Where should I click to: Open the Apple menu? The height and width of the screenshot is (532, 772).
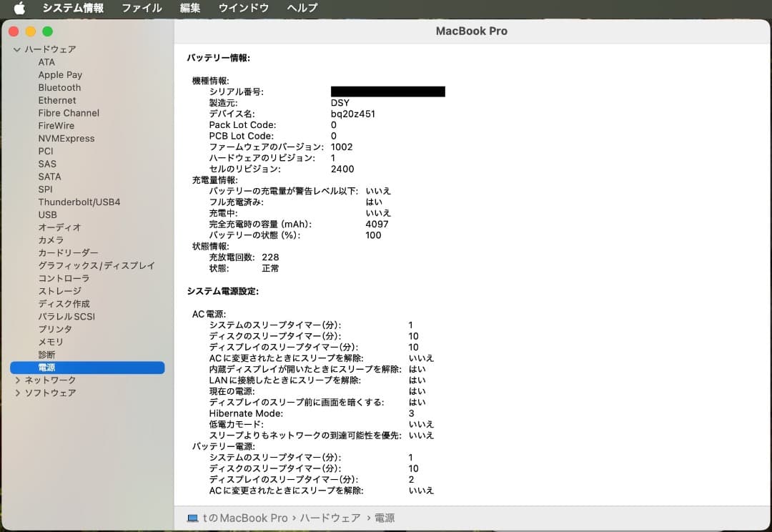tap(19, 8)
